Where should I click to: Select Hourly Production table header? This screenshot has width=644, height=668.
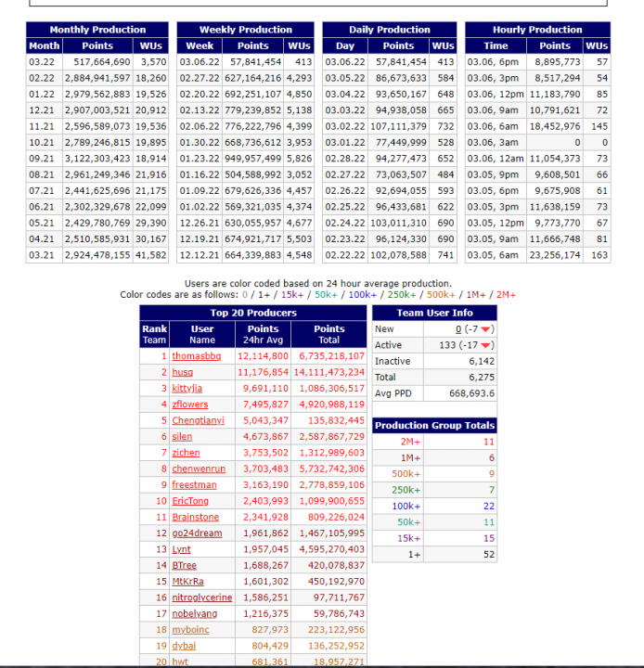click(x=537, y=30)
